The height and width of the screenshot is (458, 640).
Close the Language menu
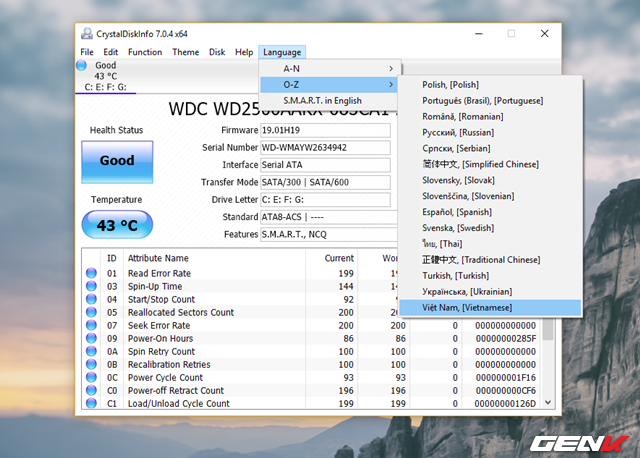[282, 52]
